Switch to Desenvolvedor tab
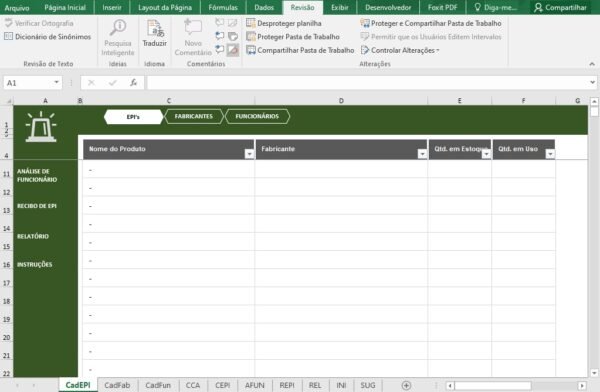Viewport: 600px width, 392px height. 388,7
